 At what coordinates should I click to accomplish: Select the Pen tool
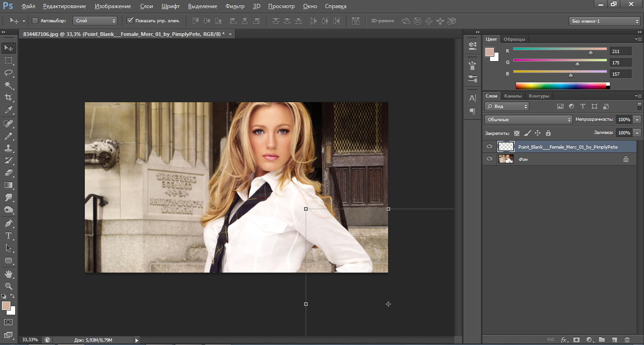point(9,223)
